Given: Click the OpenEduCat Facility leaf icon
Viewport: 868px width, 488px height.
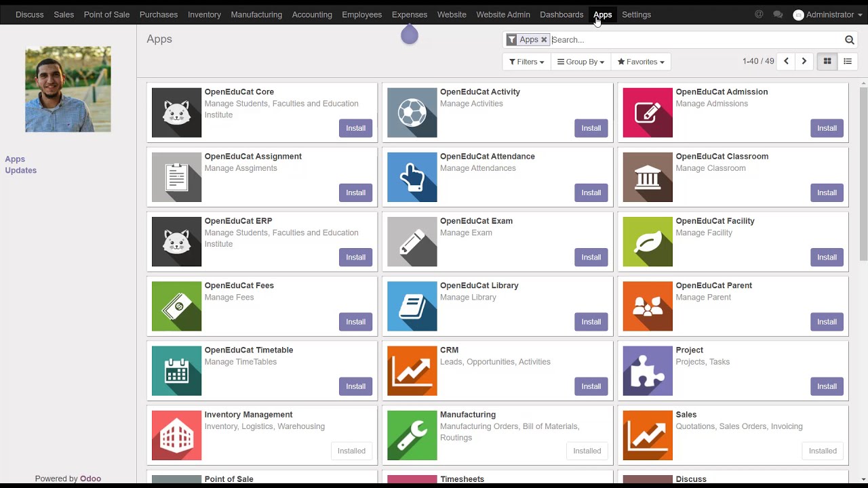Looking at the screenshot, I should [648, 242].
